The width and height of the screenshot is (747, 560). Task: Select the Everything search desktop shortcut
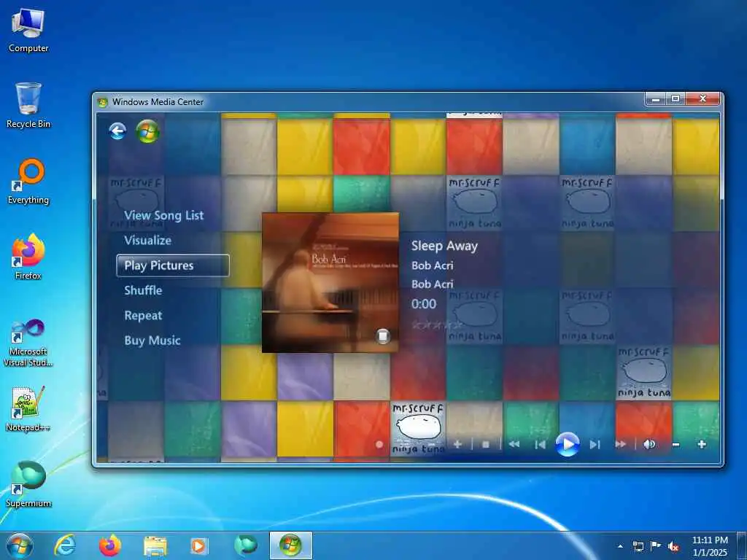[28, 182]
